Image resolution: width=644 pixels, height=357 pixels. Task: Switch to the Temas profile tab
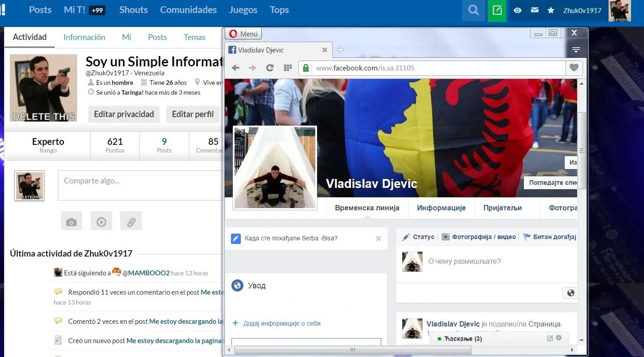coord(195,37)
